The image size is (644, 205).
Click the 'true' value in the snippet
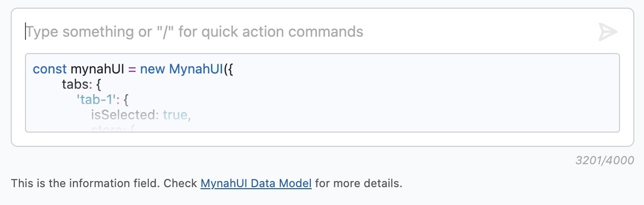tap(175, 115)
